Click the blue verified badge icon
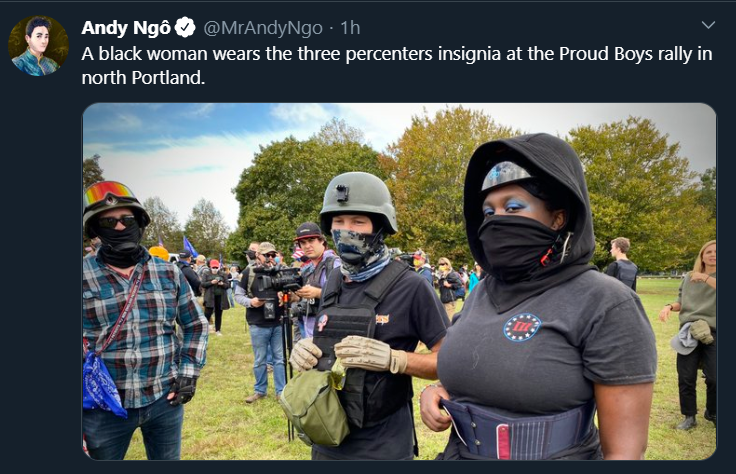 [185, 28]
